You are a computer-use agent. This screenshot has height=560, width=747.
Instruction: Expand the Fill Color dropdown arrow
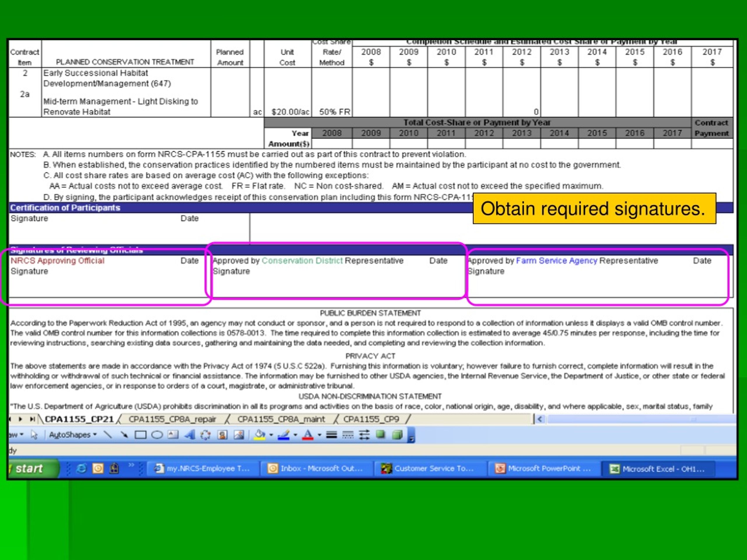coord(271,435)
